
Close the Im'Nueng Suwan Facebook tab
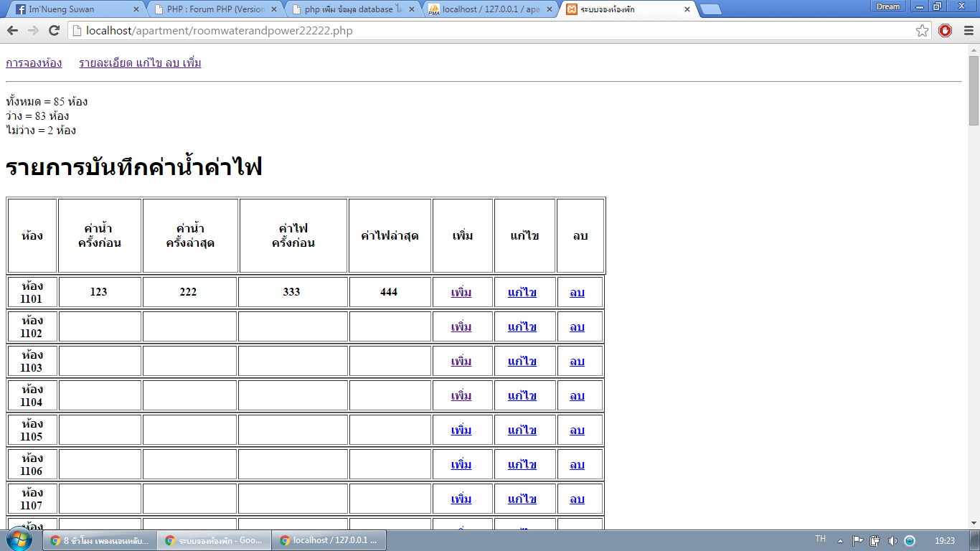(x=136, y=9)
